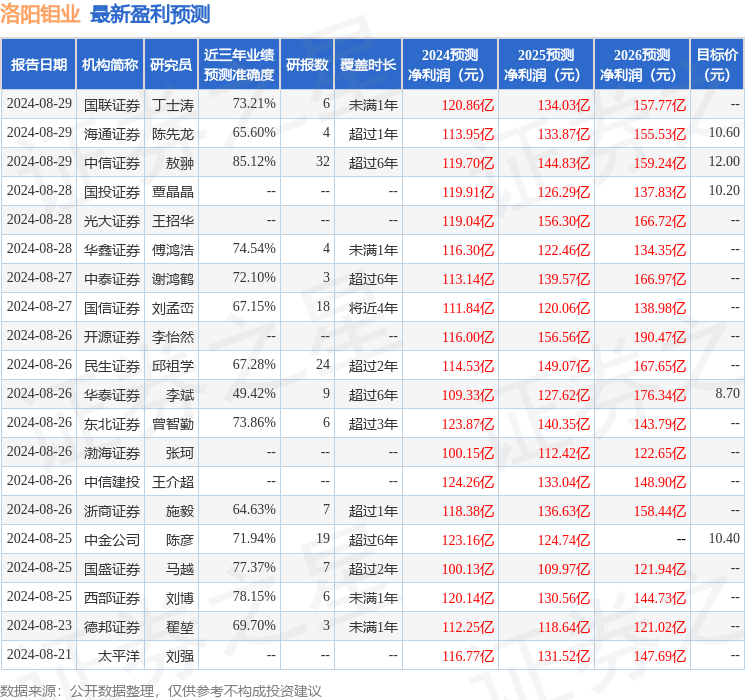The height and width of the screenshot is (700, 745).
Task: Click coverage duration 将近4年
Action: point(373,308)
